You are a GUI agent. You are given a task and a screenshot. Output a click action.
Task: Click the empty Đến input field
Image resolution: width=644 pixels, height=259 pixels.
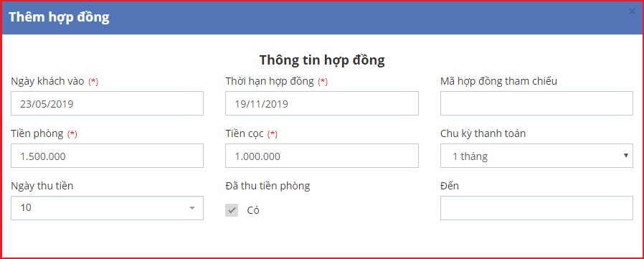tap(536, 208)
